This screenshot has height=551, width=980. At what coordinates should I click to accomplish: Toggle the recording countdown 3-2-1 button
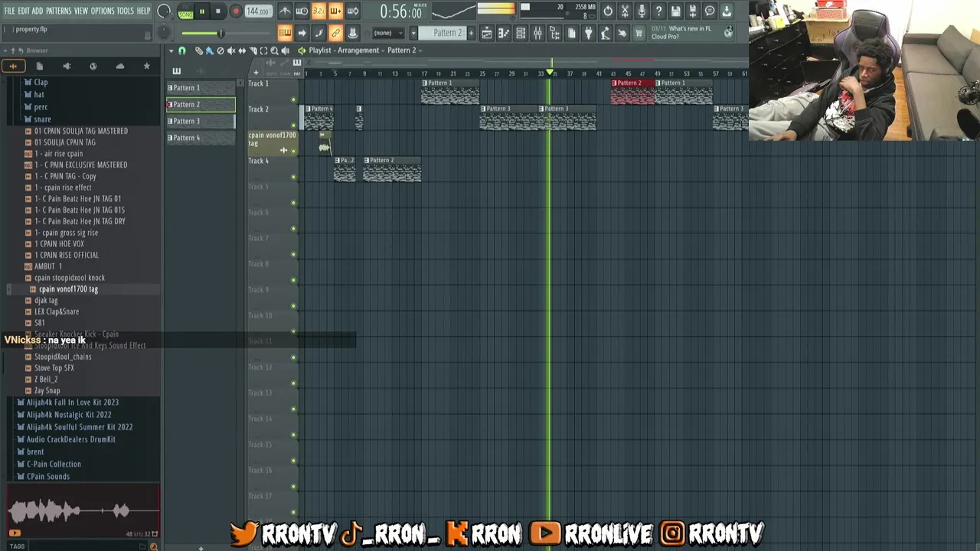point(318,11)
